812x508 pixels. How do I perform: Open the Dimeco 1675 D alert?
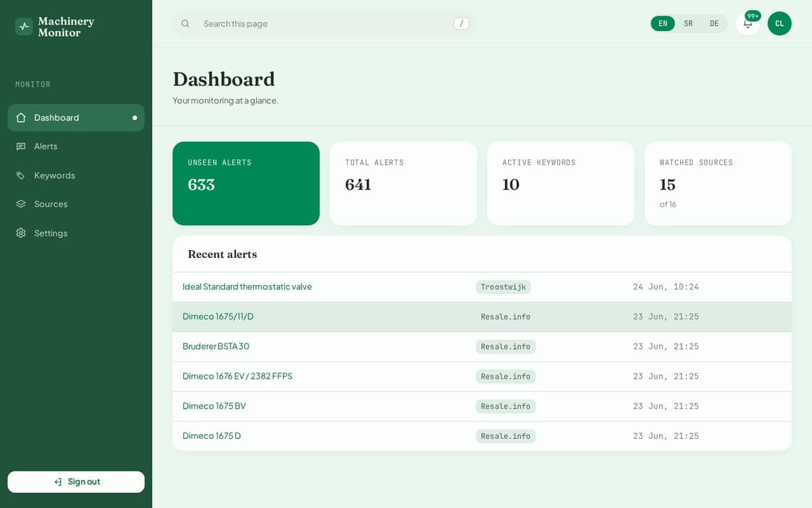212,436
